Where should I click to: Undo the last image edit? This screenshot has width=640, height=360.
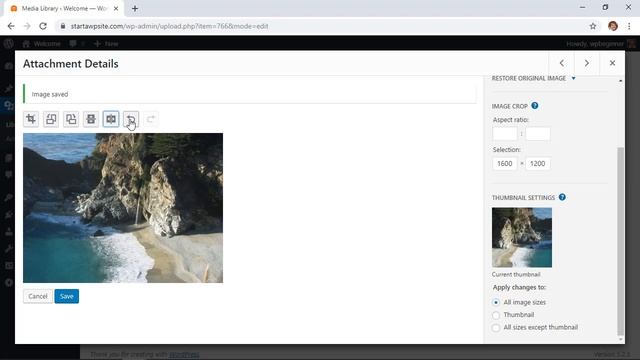click(131, 119)
